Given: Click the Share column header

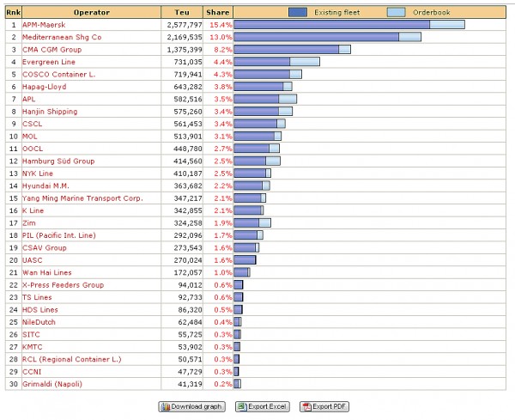Looking at the screenshot, I should click(x=218, y=12).
